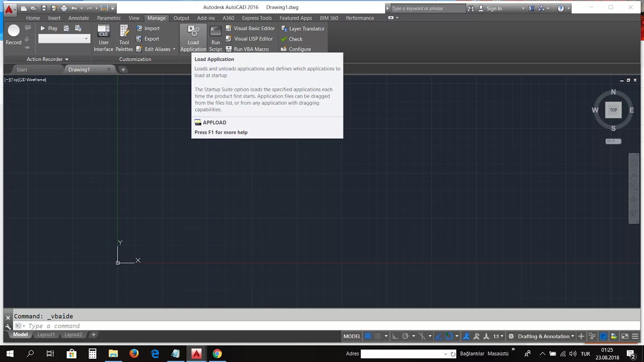644x362 pixels.
Task: Click the Configure standards icon
Action: click(284, 49)
